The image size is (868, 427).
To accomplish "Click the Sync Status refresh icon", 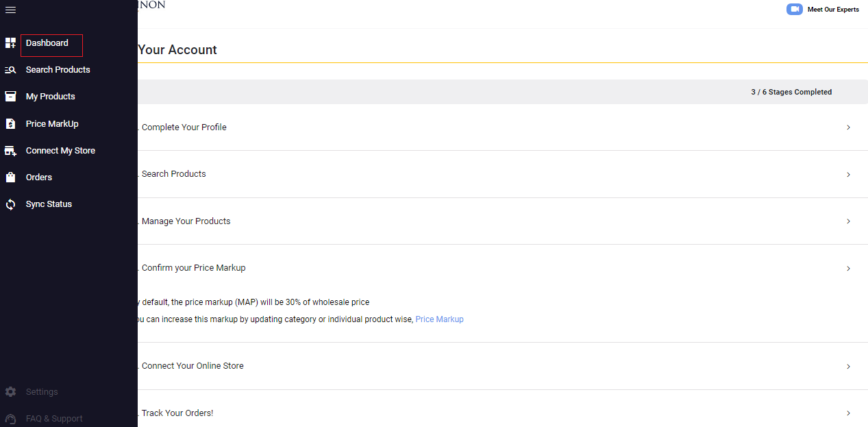I will tap(10, 204).
